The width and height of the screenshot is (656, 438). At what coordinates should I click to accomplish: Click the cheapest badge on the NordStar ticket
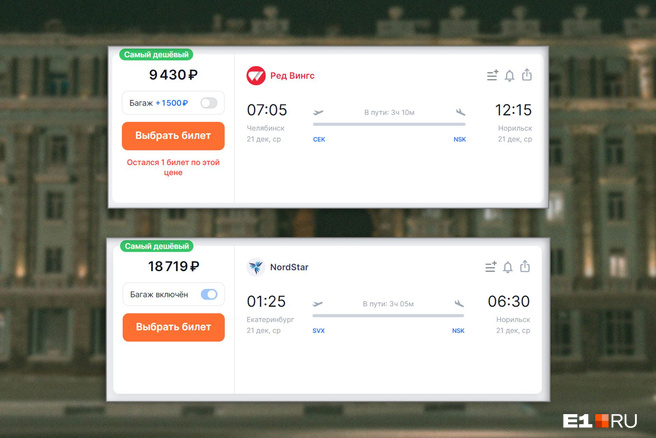point(157,246)
